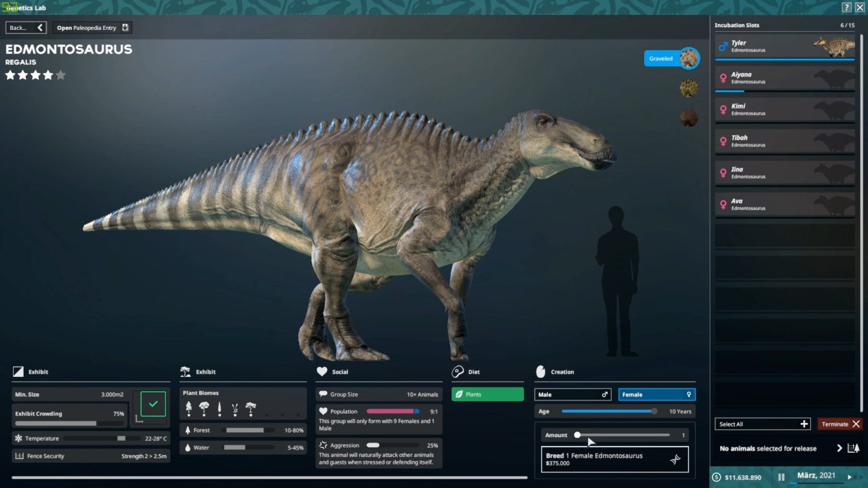Viewport: 868px width, 488px height.
Task: Click the fourth shrub biome icon
Action: click(x=235, y=409)
